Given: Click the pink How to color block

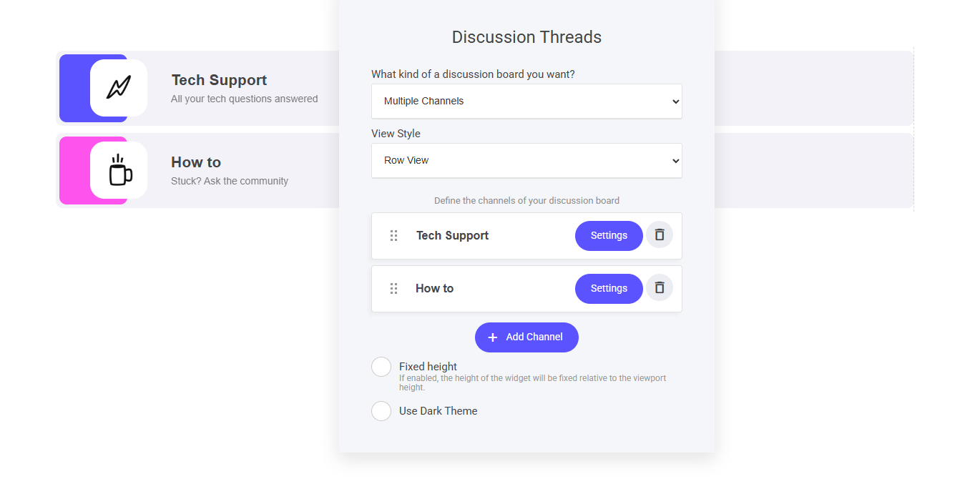Looking at the screenshot, I should coord(74,170).
